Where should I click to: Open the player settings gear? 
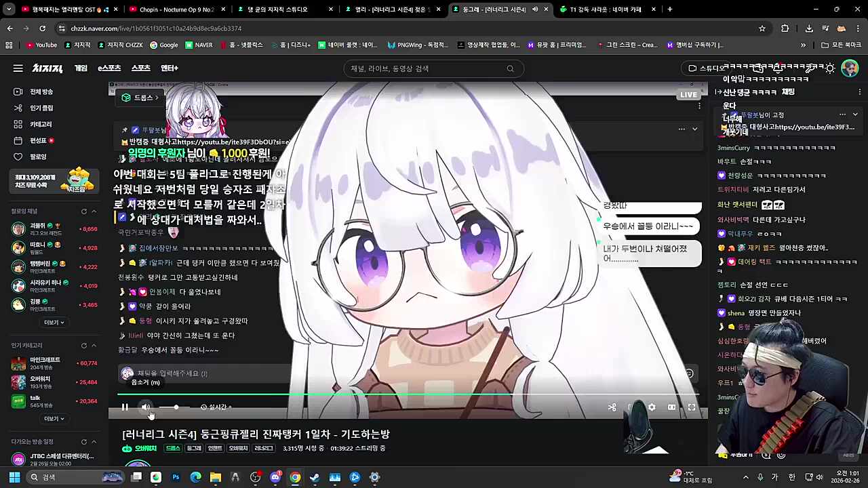[651, 407]
